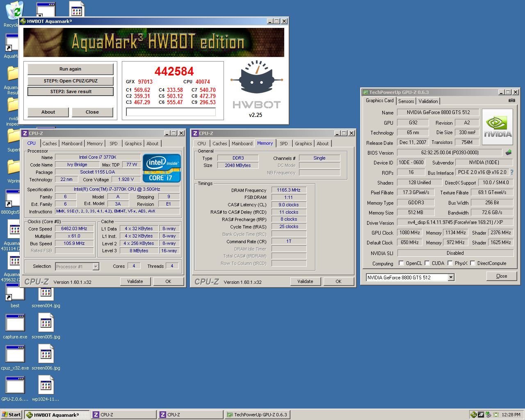Click the Bus Interface question mark
The width and height of the screenshot is (525, 420).
coord(512,172)
